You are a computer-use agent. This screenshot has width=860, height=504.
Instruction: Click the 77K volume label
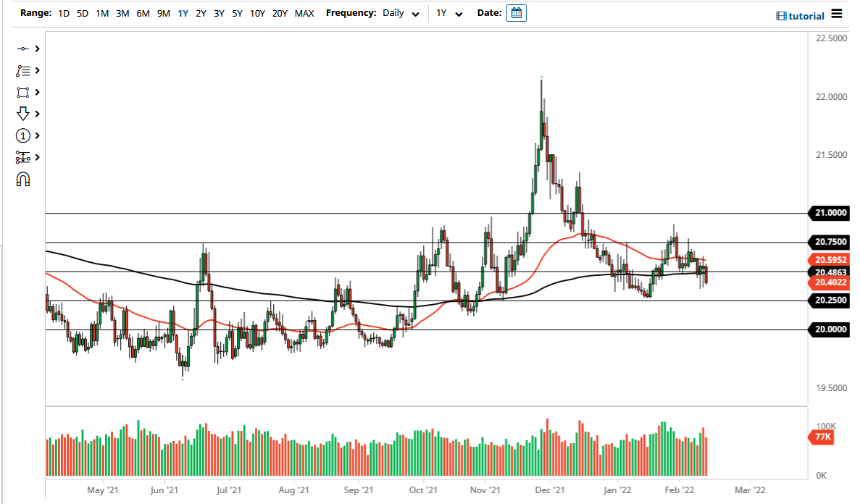pyautogui.click(x=822, y=437)
